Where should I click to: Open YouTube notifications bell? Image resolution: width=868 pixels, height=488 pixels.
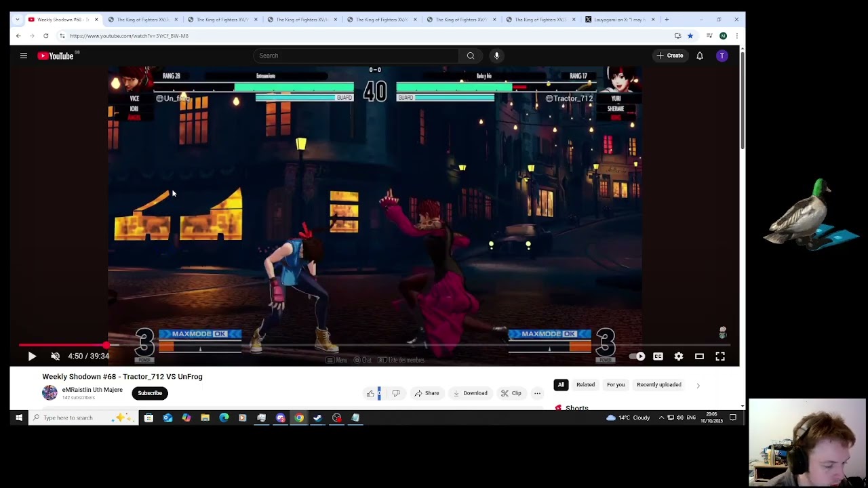700,56
